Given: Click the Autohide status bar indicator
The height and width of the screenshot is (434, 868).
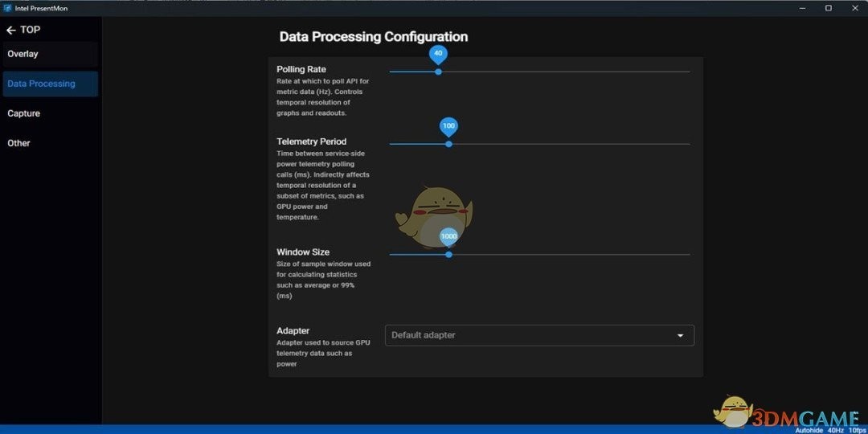Looking at the screenshot, I should point(808,430).
